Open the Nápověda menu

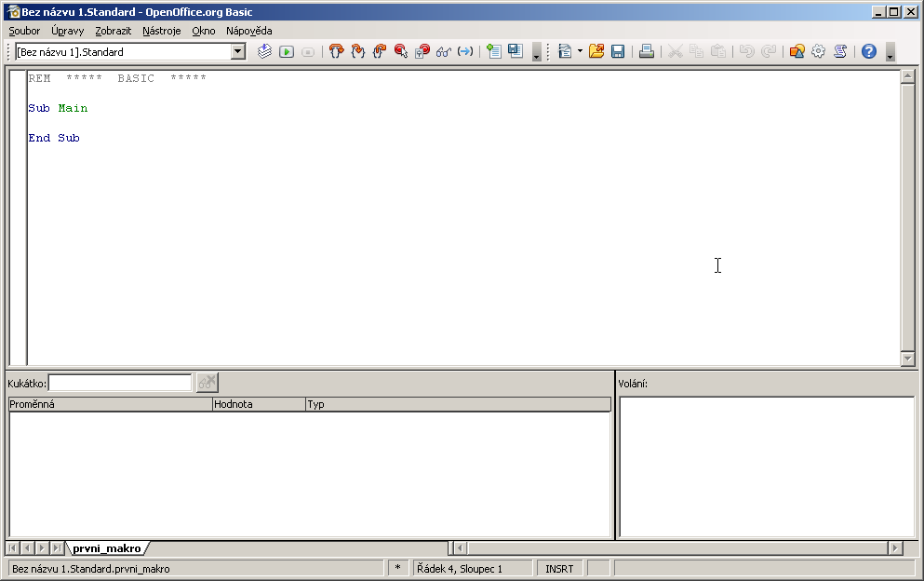click(248, 31)
